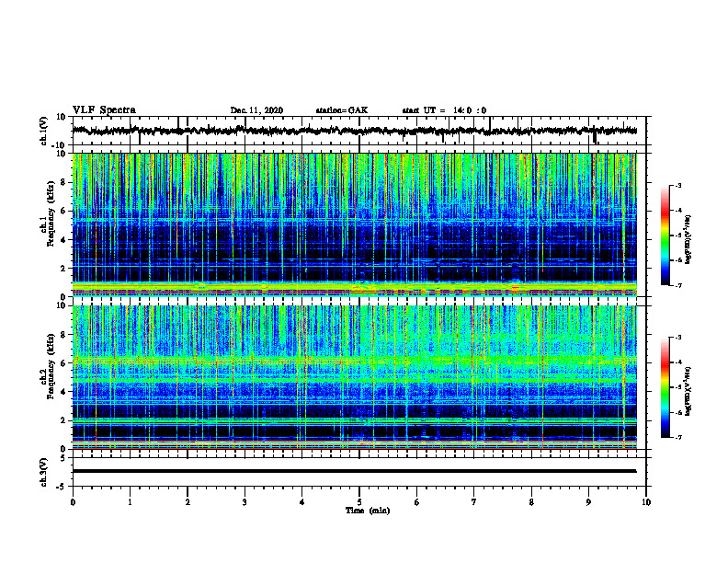Click the ch.1 voltage waveform trace
728x563 pixels.
point(354,131)
